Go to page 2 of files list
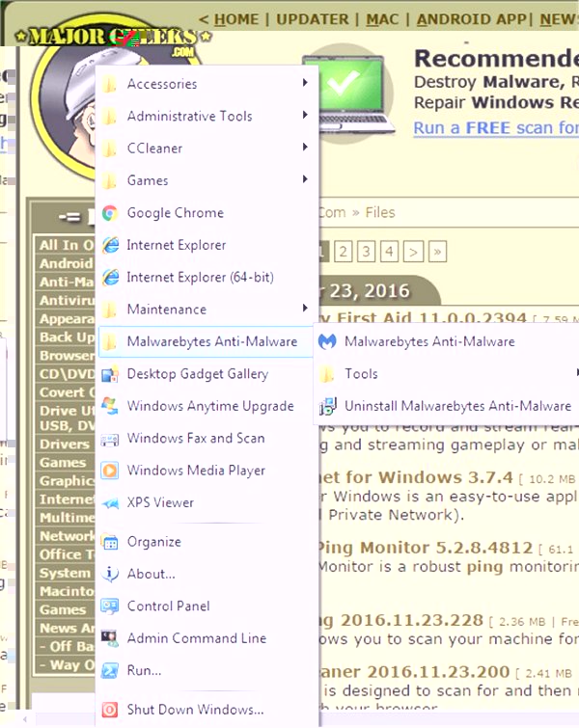Screen dimensions: 579x728 [343, 252]
